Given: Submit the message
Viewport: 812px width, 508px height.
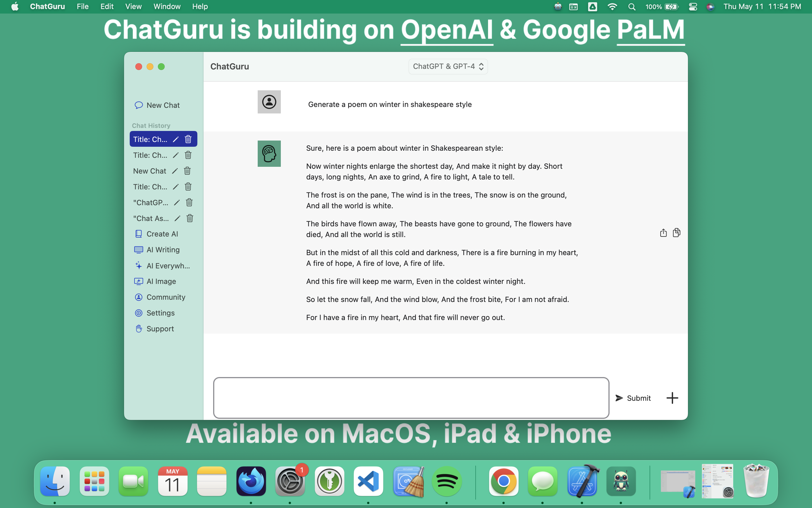Looking at the screenshot, I should coord(633,398).
